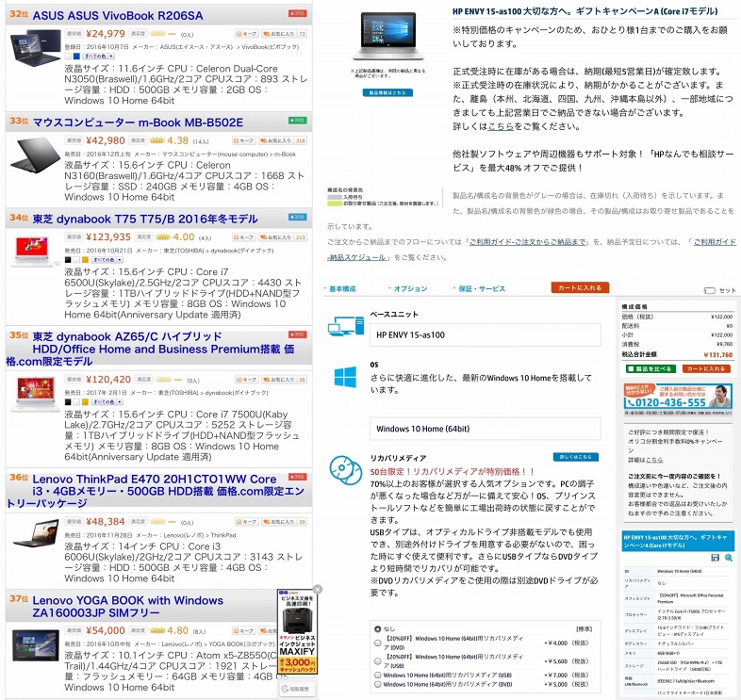Click カートに入れる button in price panel
This screenshot has width=741, height=700.
tap(706, 369)
